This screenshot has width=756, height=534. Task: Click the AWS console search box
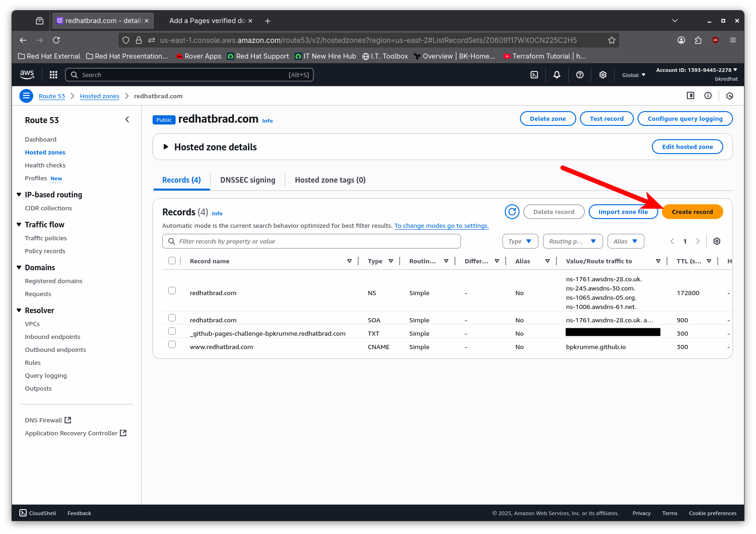point(189,75)
